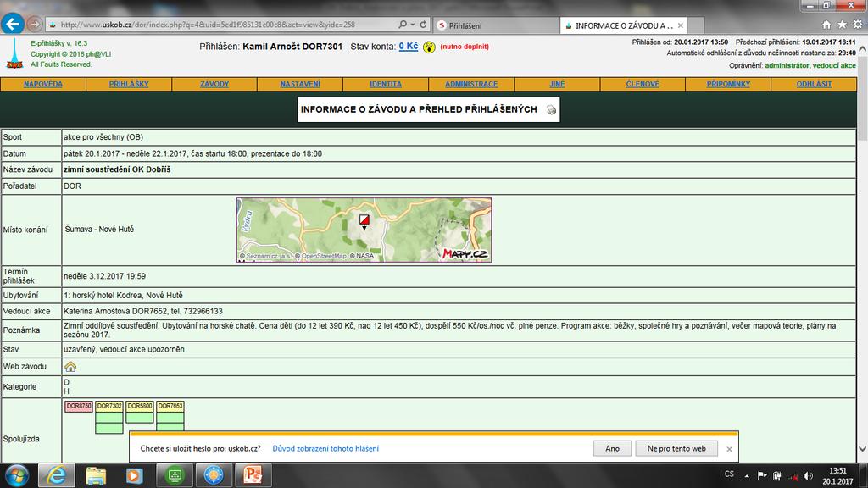868x488 pixels.
Task: Click the 0 Kč account balance link
Action: tap(409, 47)
